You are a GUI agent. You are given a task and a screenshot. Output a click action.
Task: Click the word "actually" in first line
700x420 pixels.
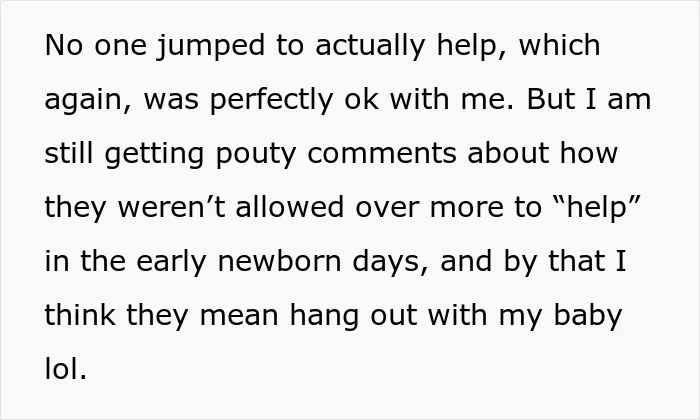pos(370,46)
